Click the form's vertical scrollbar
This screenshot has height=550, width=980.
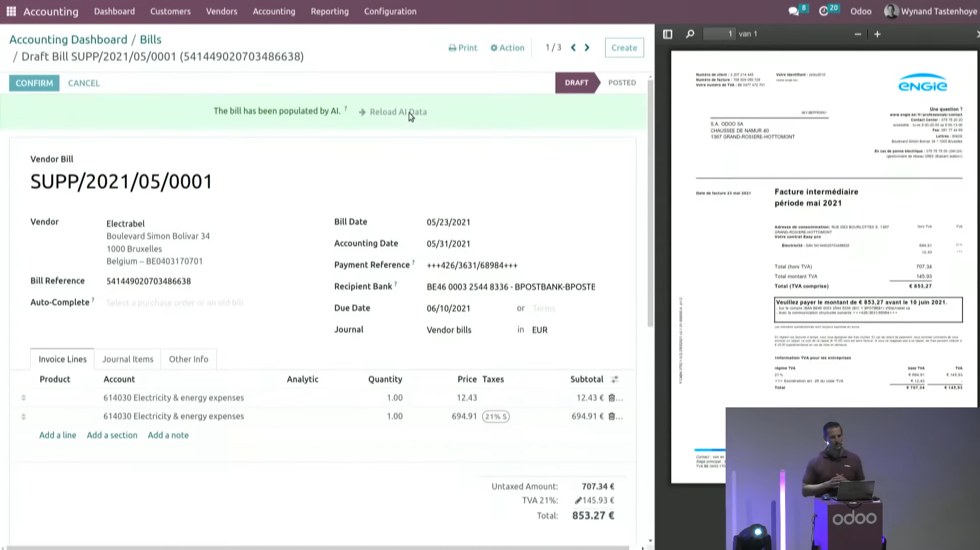[x=650, y=203]
